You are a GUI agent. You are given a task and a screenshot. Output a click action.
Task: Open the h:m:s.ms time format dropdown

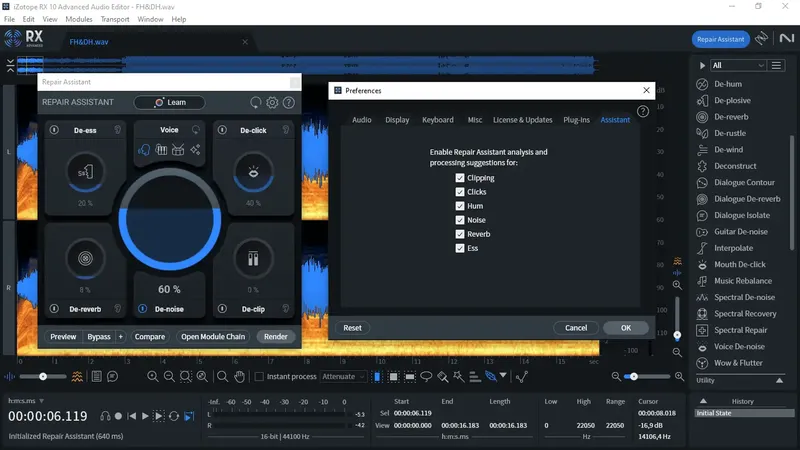coord(26,401)
